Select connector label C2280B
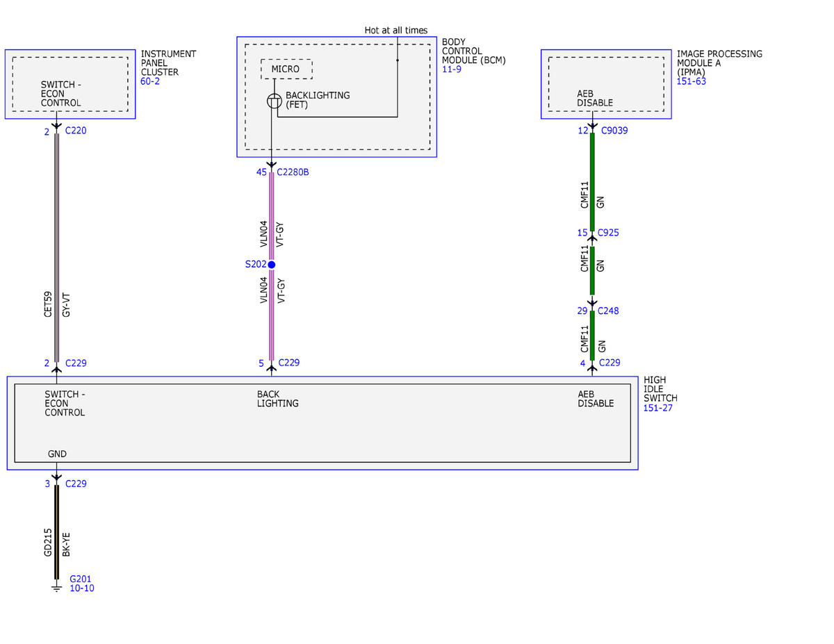The height and width of the screenshot is (644, 834). pyautogui.click(x=293, y=172)
